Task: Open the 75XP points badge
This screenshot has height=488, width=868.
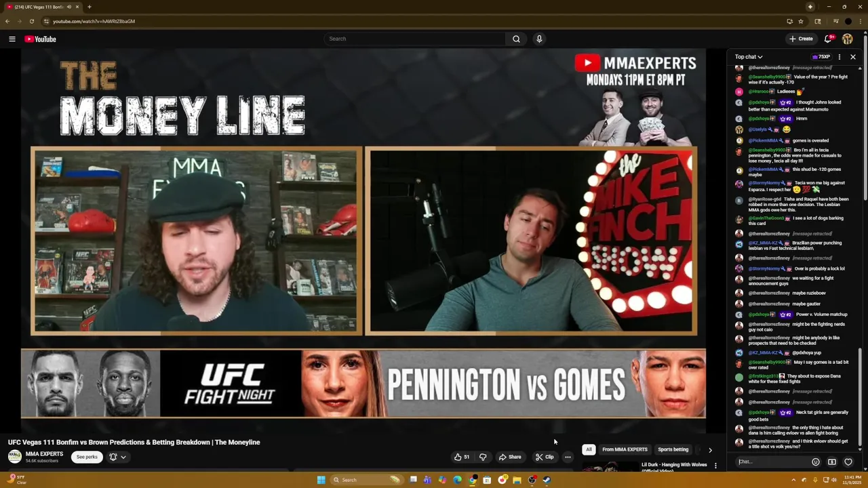Action: pyautogui.click(x=821, y=57)
